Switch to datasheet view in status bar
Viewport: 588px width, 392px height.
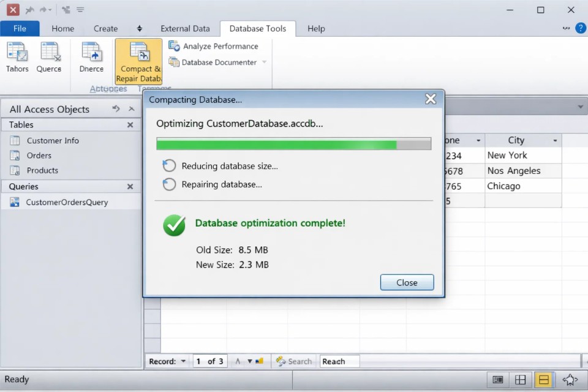coord(520,380)
